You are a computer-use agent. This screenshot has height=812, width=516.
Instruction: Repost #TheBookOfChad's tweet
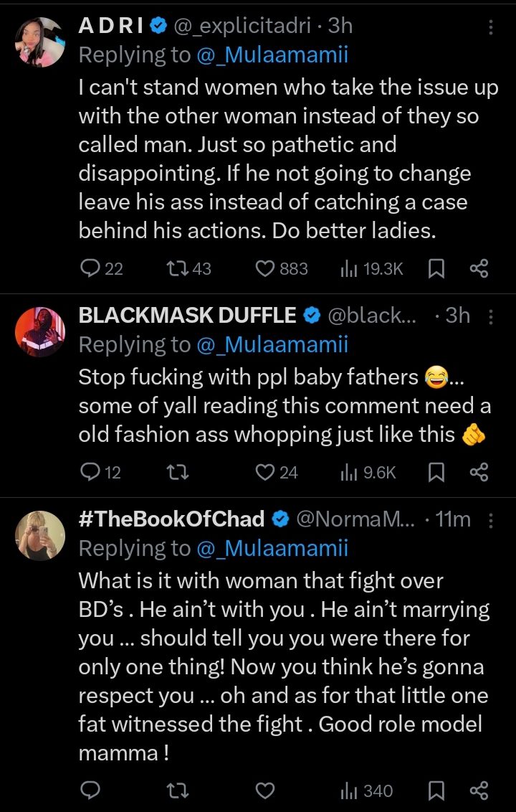[174, 790]
